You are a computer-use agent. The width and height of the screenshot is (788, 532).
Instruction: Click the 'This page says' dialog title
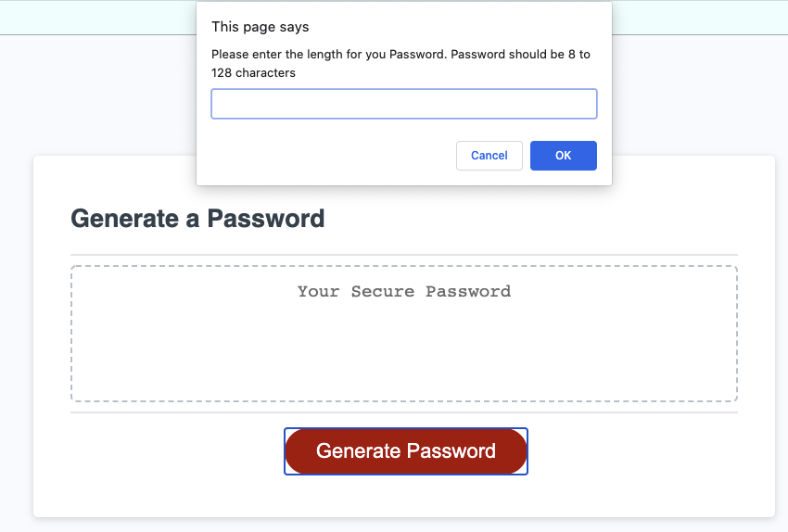[260, 27]
